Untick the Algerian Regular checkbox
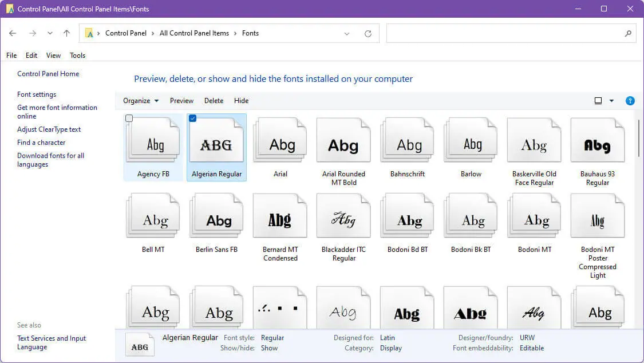Viewport: 644px width, 363px height. (x=192, y=119)
